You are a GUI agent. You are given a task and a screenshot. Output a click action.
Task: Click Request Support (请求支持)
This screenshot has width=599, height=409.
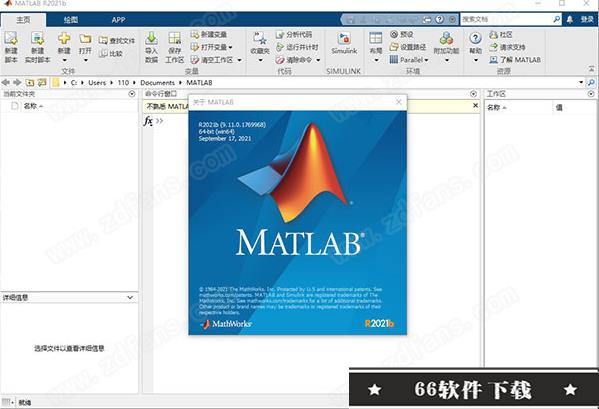(507, 47)
